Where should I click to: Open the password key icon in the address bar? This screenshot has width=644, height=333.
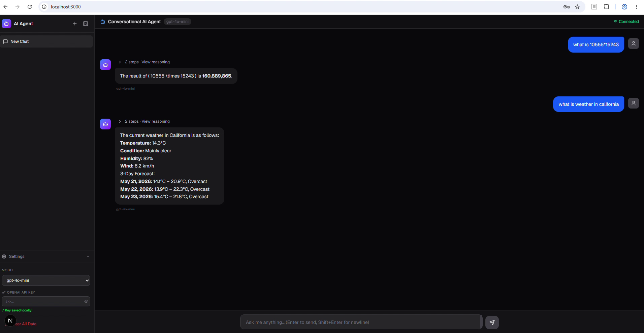click(567, 7)
